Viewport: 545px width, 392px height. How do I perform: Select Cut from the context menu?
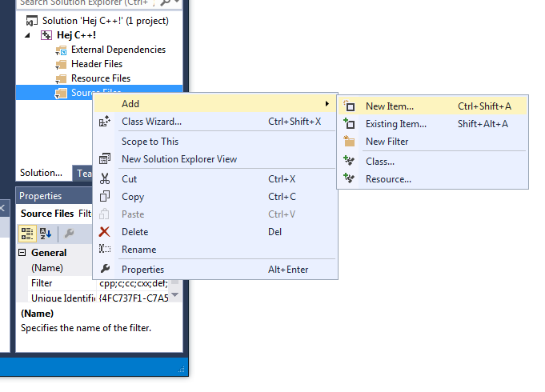coord(215,179)
